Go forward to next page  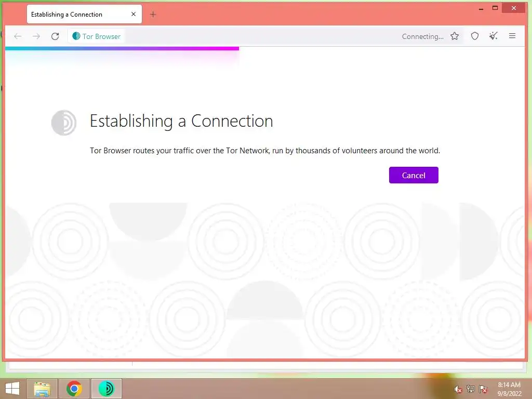[x=36, y=36]
